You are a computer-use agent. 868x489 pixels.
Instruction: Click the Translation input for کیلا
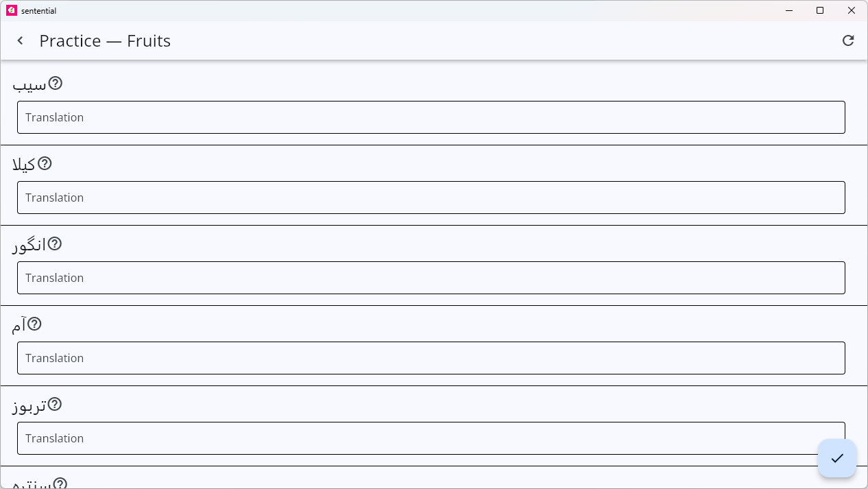431,198
